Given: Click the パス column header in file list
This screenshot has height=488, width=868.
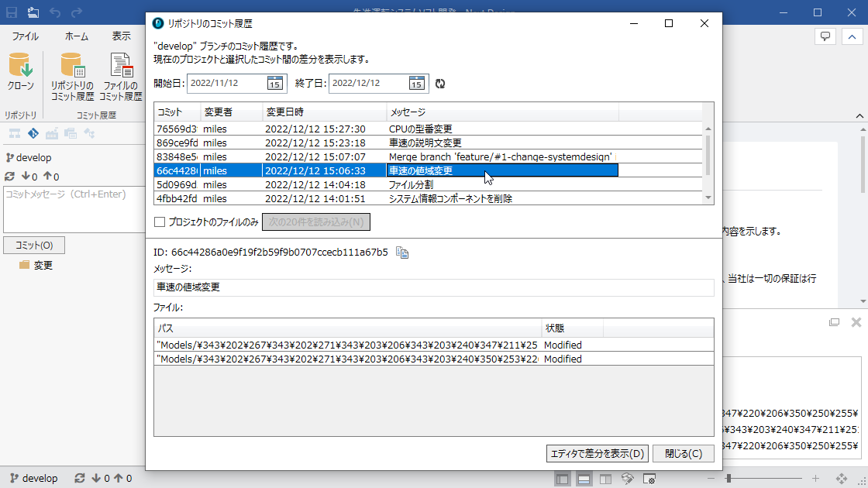Looking at the screenshot, I should point(348,328).
